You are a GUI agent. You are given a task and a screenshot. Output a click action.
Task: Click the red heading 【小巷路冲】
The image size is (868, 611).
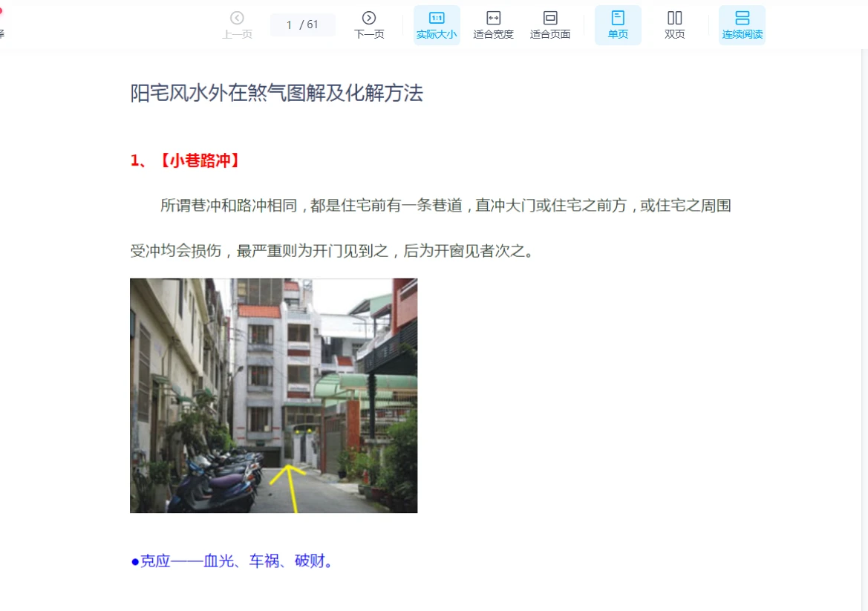[200, 160]
